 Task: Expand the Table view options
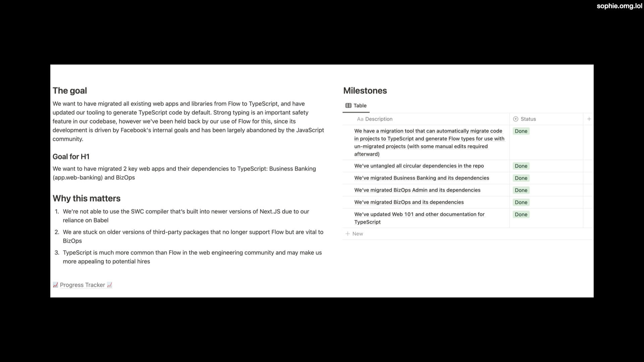356,106
